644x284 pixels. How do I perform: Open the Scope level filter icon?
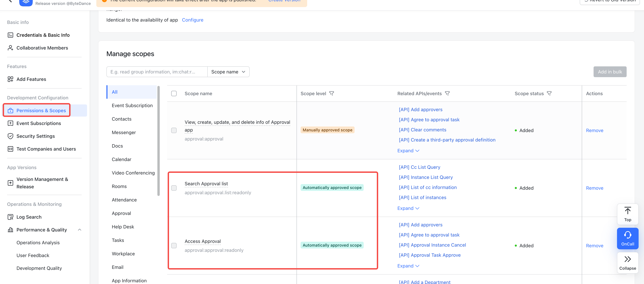(332, 93)
